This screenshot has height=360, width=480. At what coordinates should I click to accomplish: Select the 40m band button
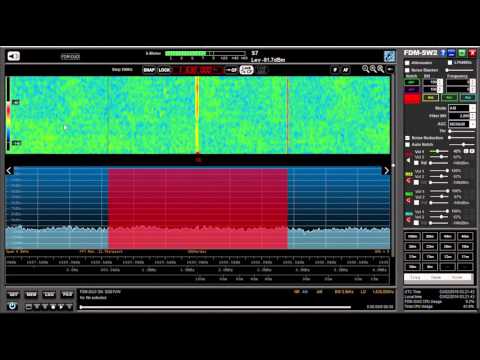tap(465, 236)
